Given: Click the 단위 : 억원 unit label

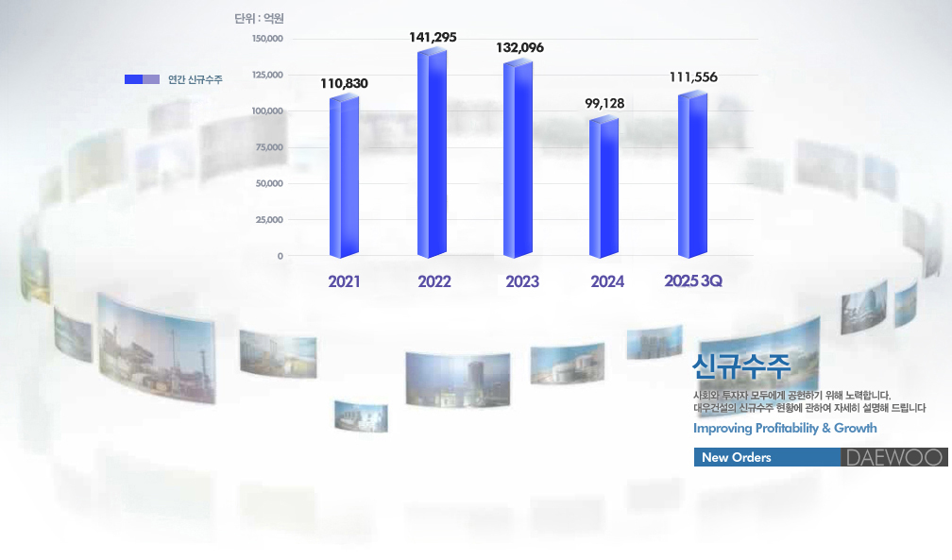Looking at the screenshot, I should 259,18.
